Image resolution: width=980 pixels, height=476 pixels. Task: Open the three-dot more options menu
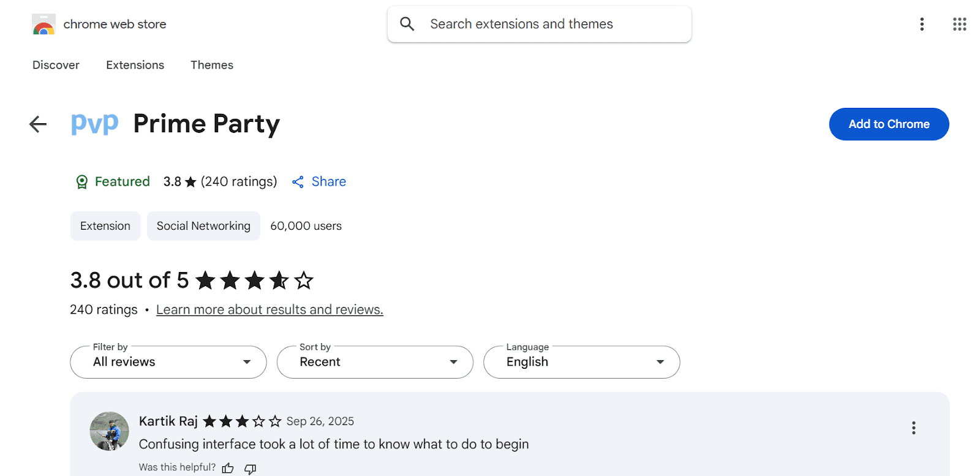(x=921, y=24)
